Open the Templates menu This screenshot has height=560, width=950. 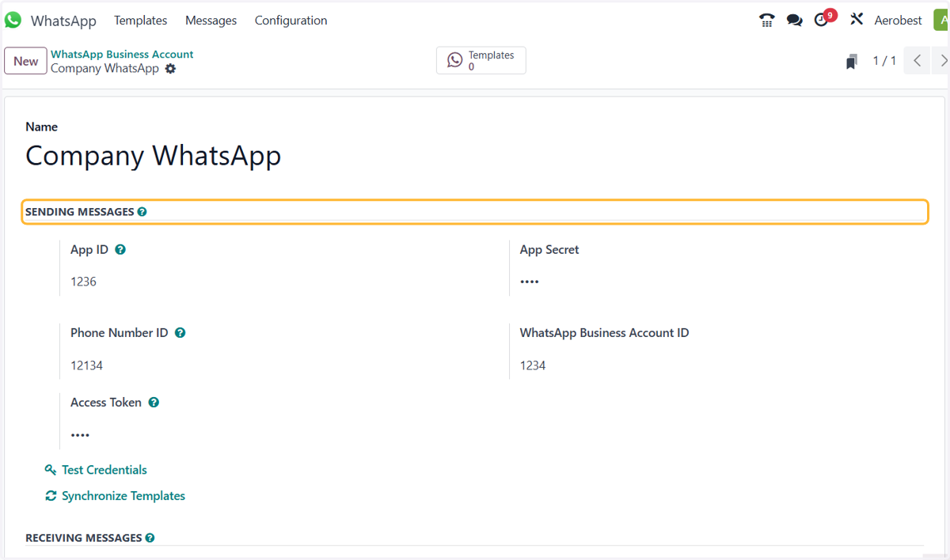click(141, 21)
